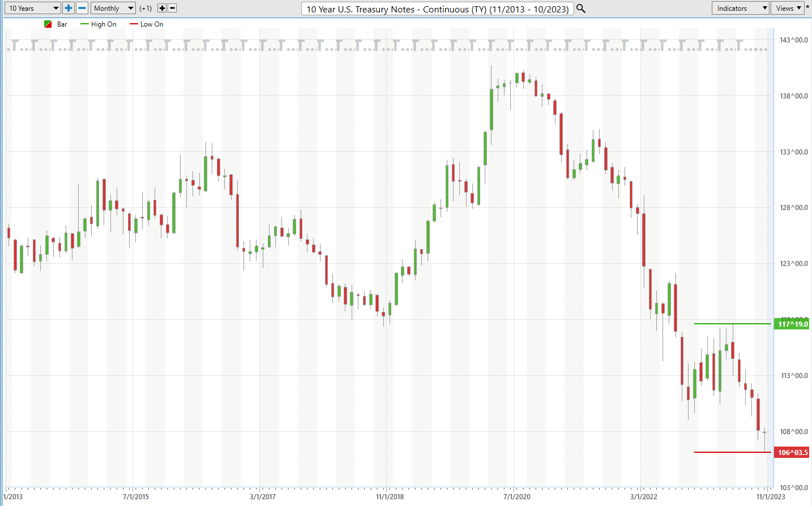The image size is (812, 506).
Task: Click the Bar legend label
Action: (62, 24)
